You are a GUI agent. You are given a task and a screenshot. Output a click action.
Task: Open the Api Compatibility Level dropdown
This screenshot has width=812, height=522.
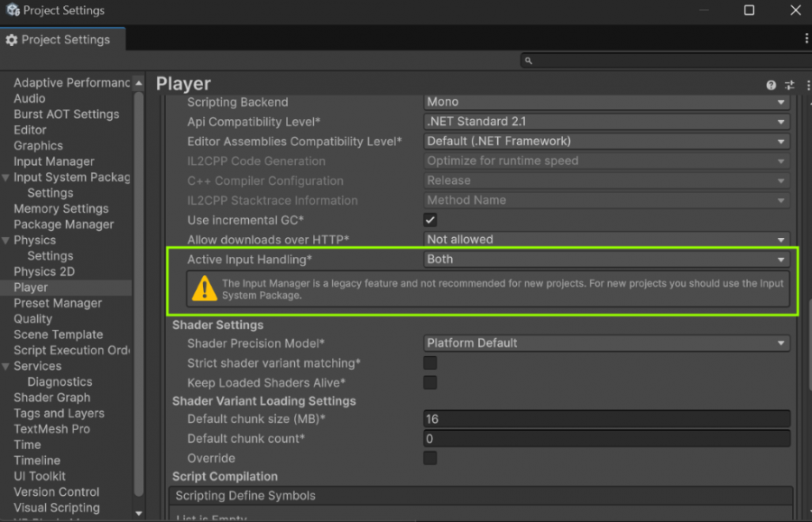[606, 122]
